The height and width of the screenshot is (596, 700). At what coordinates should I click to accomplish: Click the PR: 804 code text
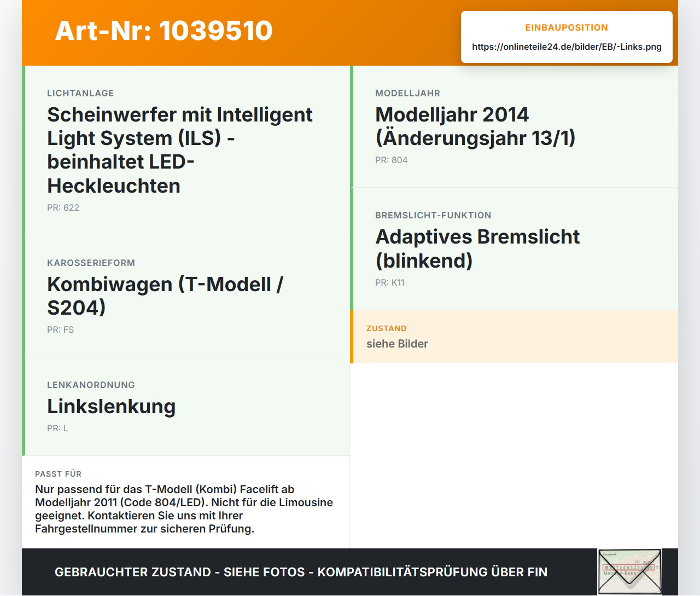click(392, 160)
